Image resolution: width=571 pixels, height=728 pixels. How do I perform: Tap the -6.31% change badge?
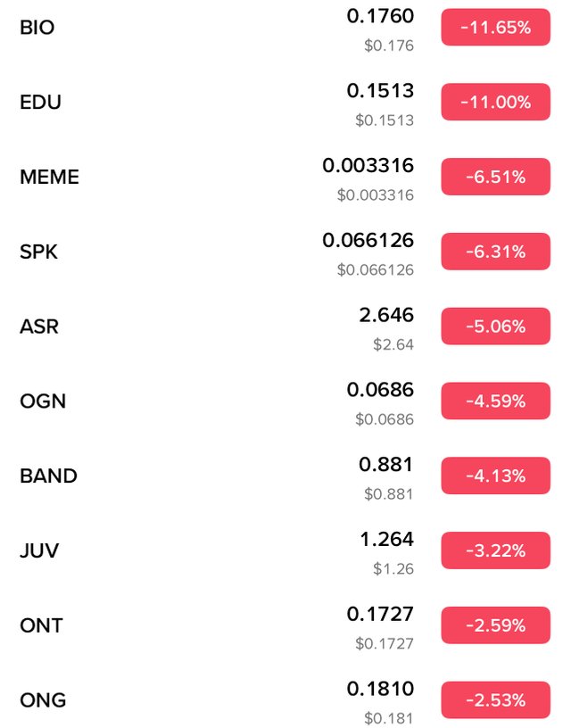pyautogui.click(x=495, y=252)
